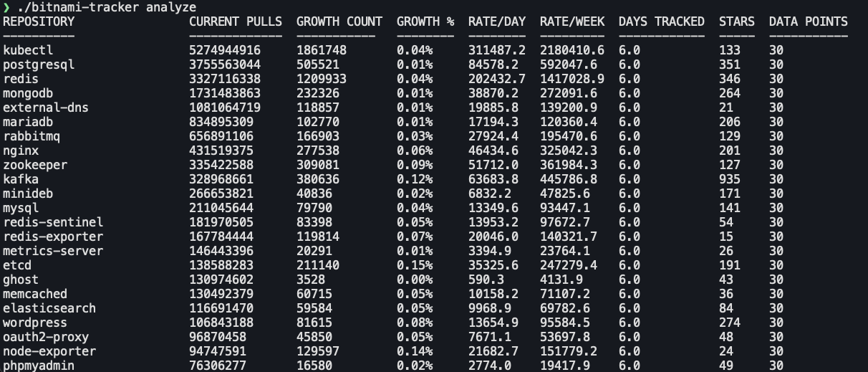This screenshot has width=868, height=372.
Task: Select the GROWTH COUNT column header
Action: pos(339,22)
